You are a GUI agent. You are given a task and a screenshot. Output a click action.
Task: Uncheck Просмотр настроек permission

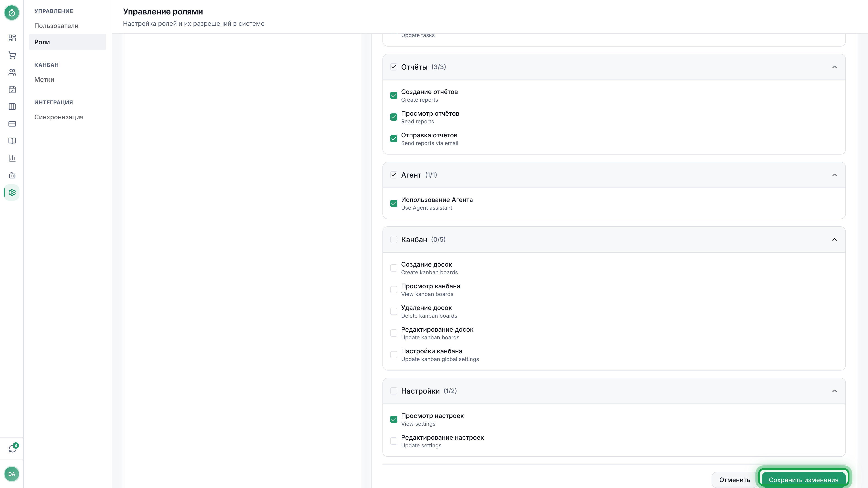click(x=394, y=419)
